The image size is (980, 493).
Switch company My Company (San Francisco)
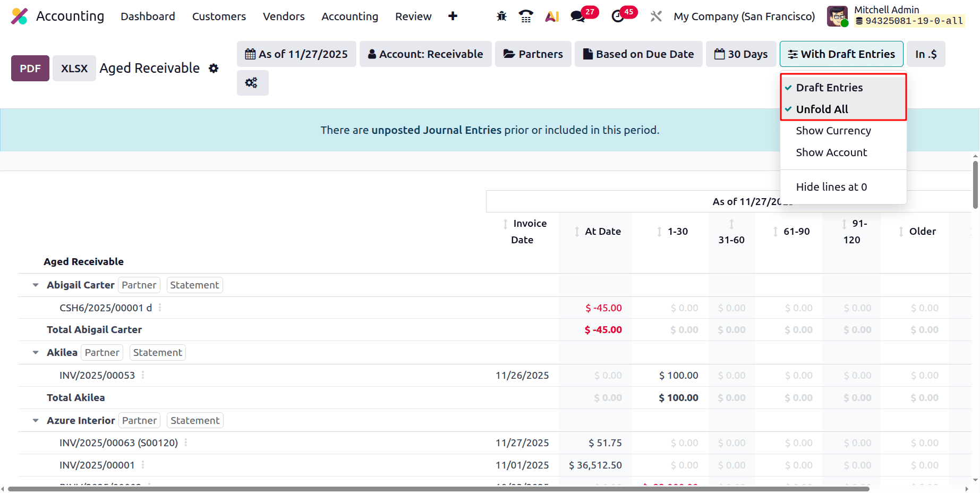(x=744, y=16)
